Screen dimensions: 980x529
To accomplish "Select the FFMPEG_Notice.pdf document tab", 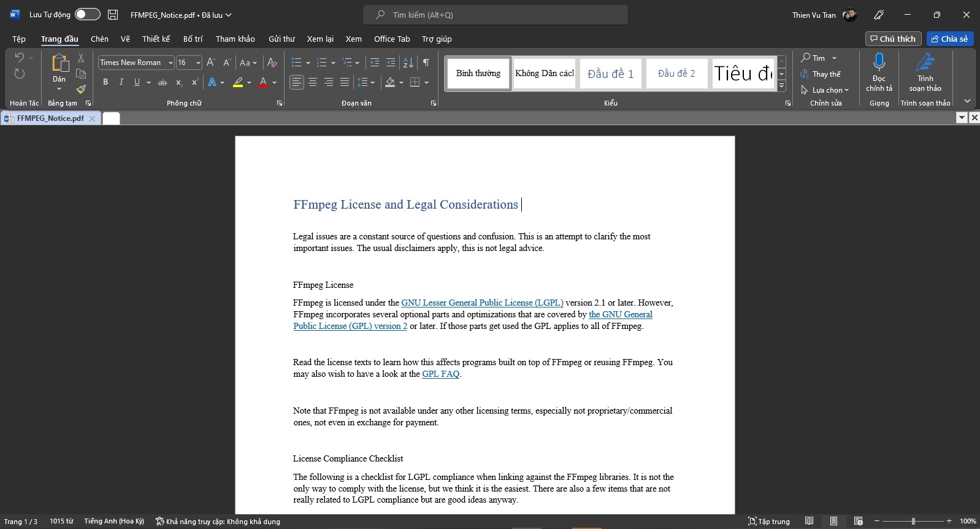I will (50, 118).
